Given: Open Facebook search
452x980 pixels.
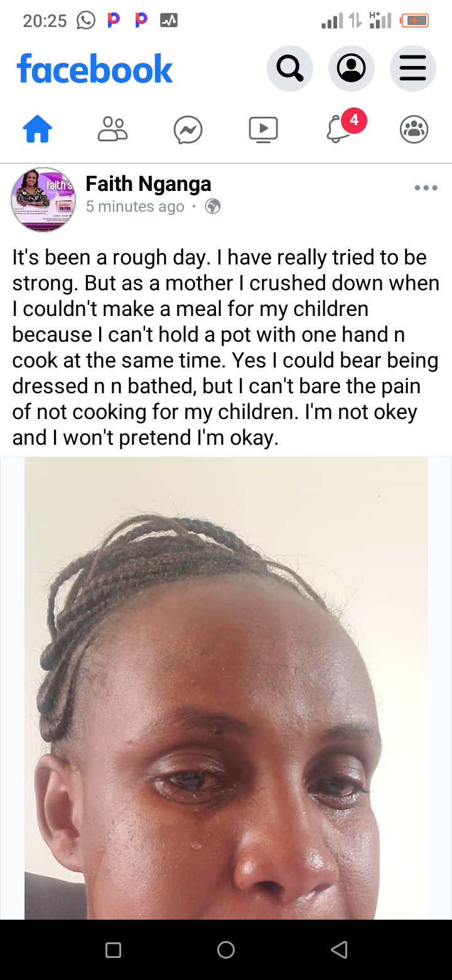Looking at the screenshot, I should point(289,68).
